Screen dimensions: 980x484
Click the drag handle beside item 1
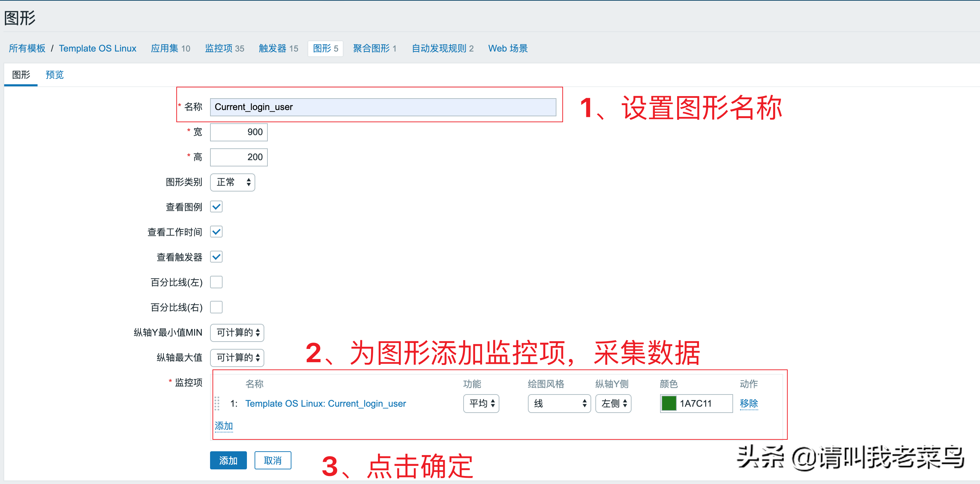[x=217, y=404]
